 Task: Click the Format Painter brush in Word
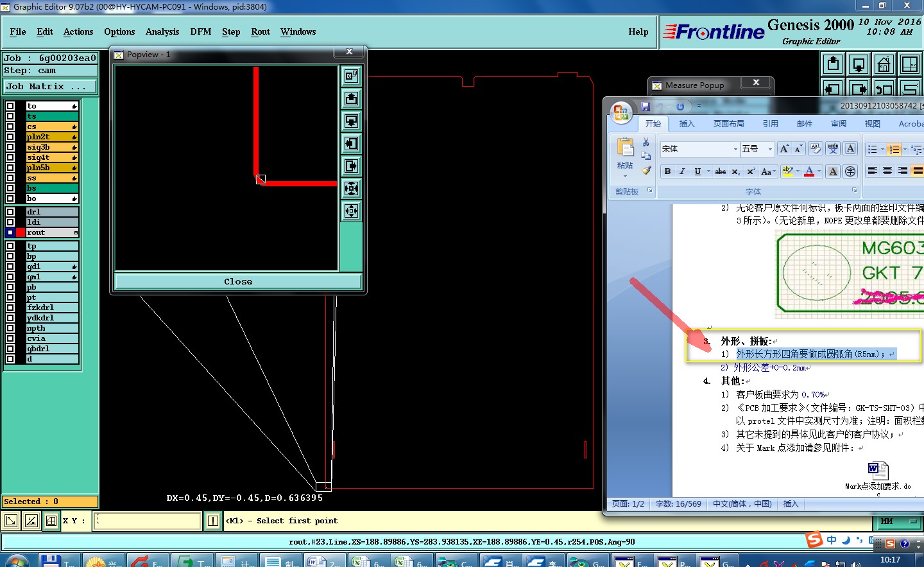click(x=646, y=170)
